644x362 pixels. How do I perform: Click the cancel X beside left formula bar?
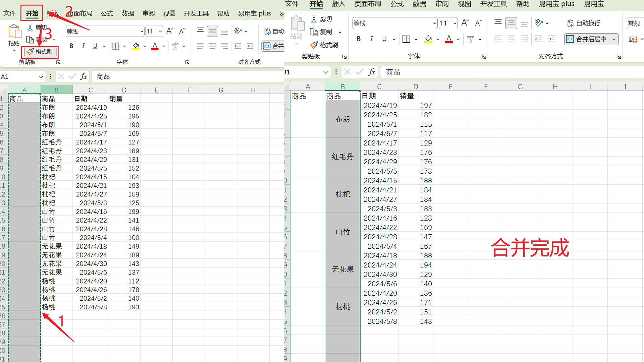[x=61, y=76]
